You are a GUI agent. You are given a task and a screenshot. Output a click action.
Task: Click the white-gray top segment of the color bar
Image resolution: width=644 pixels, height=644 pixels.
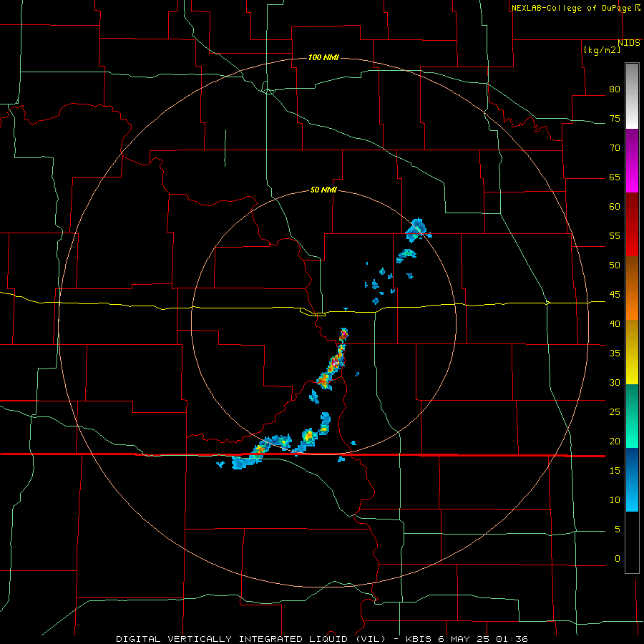click(632, 97)
